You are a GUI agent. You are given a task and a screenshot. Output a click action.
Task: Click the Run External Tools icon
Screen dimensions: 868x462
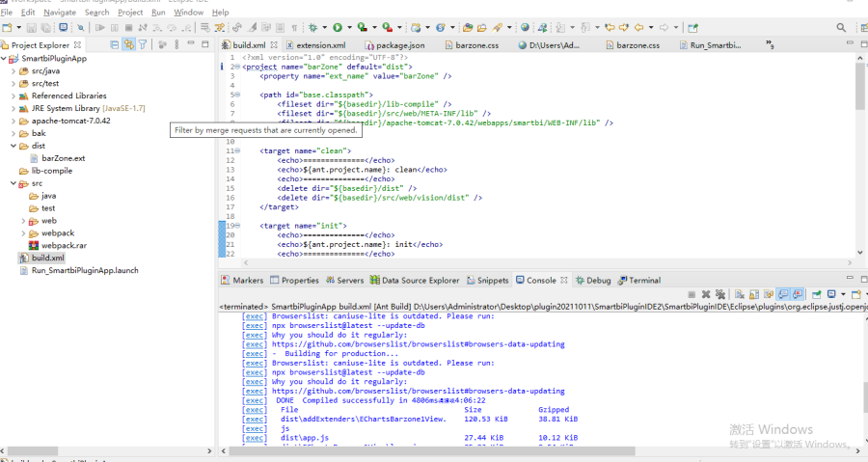pos(387,28)
